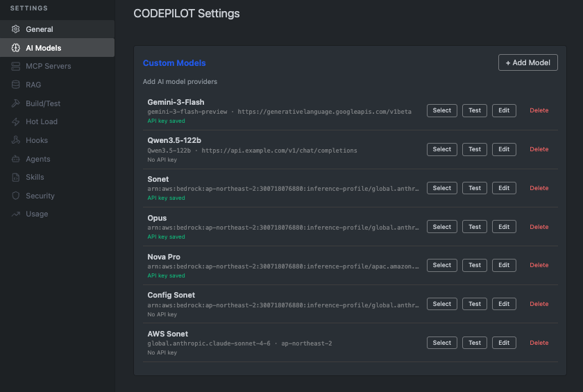Click 'No API key' under Config Sonet

(x=162, y=314)
